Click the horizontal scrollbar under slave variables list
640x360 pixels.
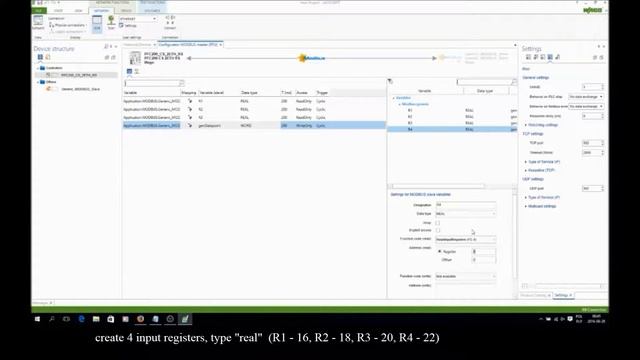[x=438, y=186]
